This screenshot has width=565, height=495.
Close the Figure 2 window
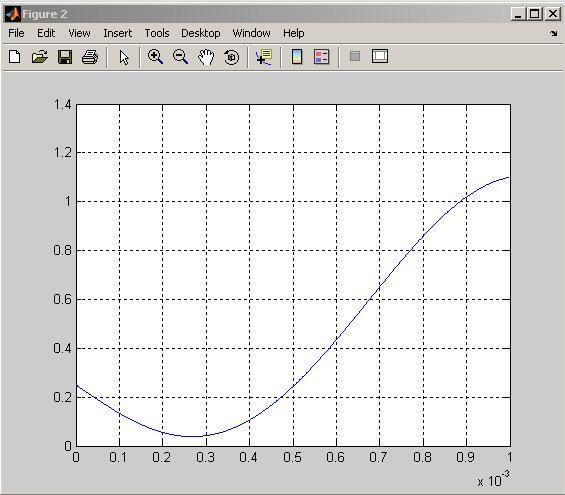coord(552,14)
